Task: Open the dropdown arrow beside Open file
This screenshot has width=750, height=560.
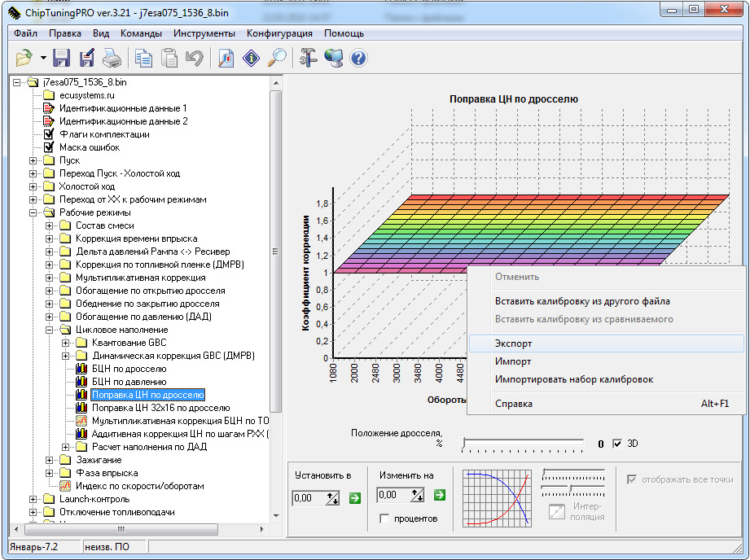Action: (43, 58)
